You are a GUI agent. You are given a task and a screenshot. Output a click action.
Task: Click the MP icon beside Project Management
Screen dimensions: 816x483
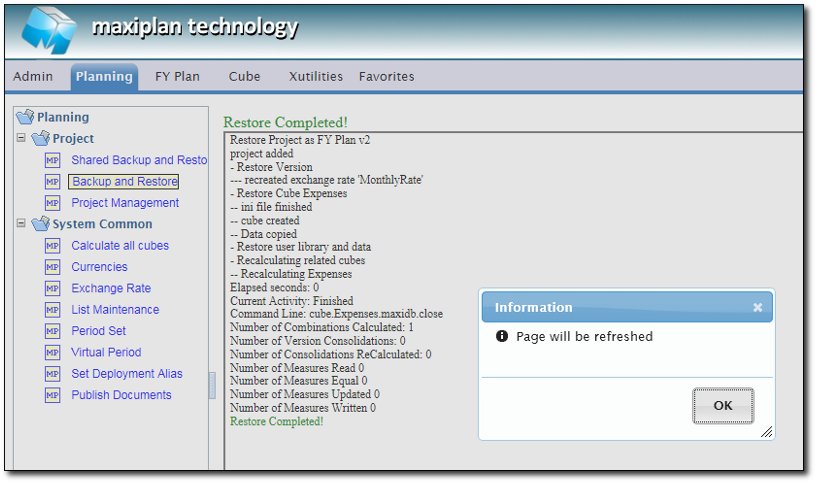coord(53,203)
